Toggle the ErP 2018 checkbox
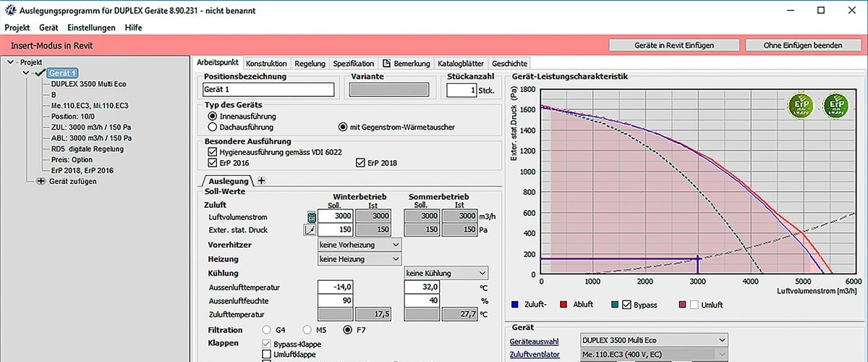Screen dimensions: 868x362 [x=360, y=163]
